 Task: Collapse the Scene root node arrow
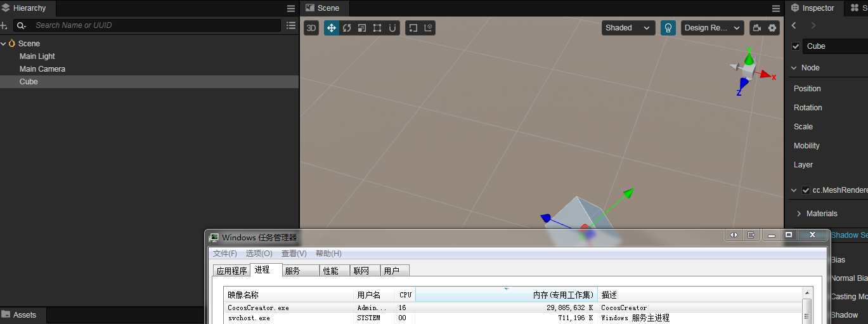4,44
